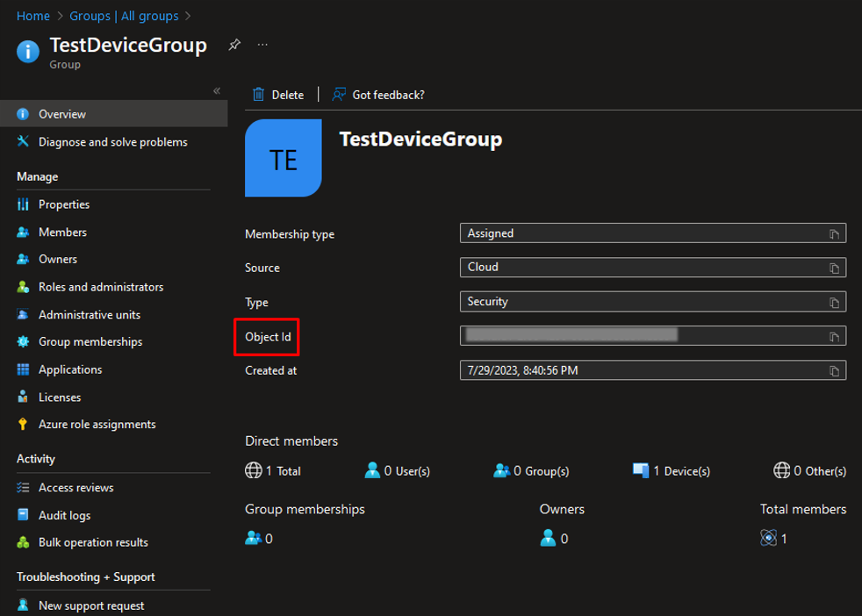Click the Azure role assignments key icon
This screenshot has width=862, height=616.
tap(23, 424)
